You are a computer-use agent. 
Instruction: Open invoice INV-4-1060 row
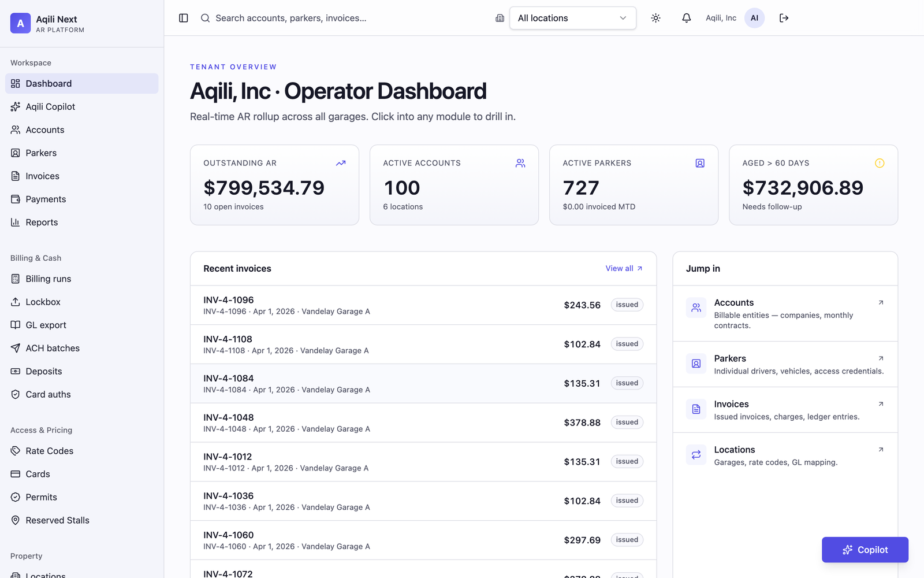coord(423,540)
